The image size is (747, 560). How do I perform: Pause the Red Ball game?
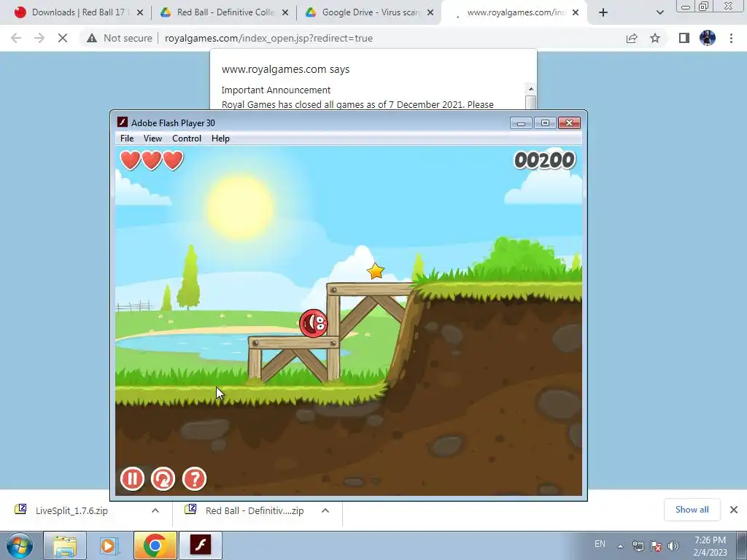click(x=132, y=478)
